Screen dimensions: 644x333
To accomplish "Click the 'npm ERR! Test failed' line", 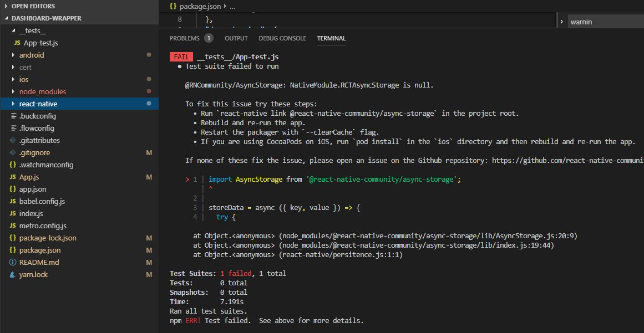I will [267, 321].
